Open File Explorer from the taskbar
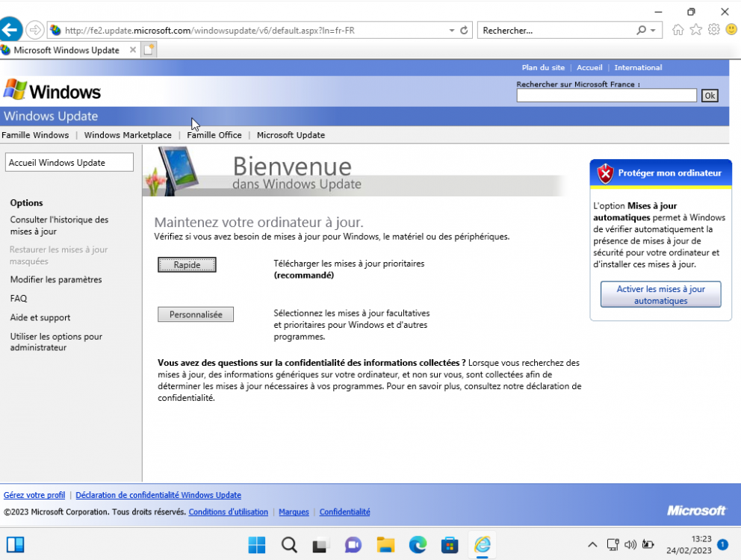741x560 pixels. coord(385,544)
